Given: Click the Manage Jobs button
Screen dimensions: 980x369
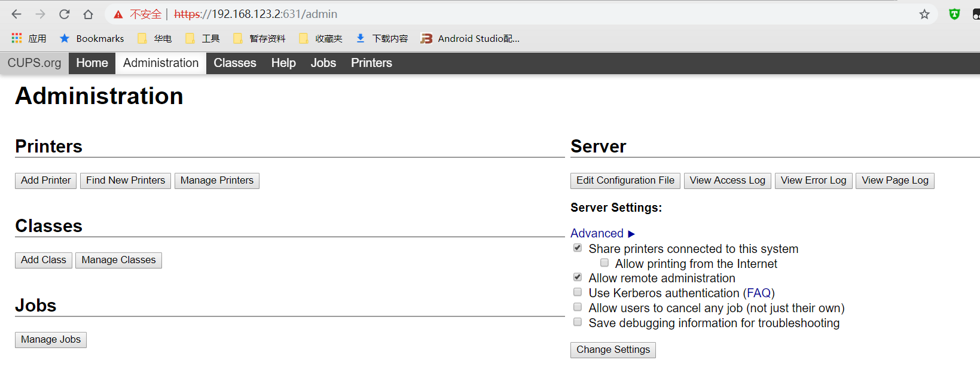Looking at the screenshot, I should (x=51, y=340).
